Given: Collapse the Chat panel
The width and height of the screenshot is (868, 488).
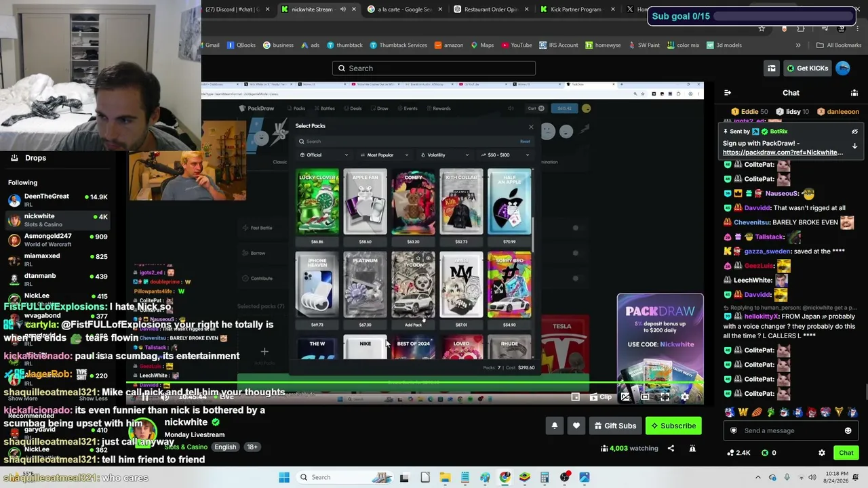Looking at the screenshot, I should [728, 93].
